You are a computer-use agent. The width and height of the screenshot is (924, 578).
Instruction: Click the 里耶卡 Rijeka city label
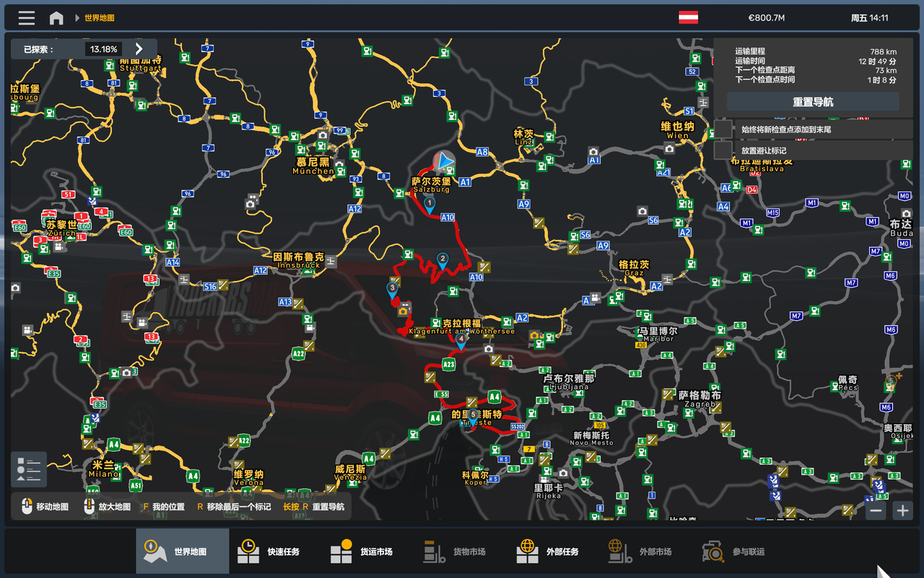(549, 491)
